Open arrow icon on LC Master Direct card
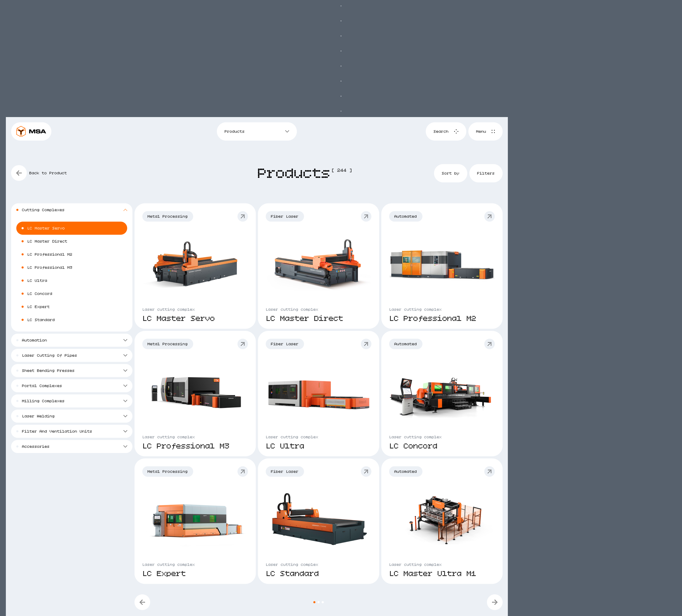 [x=366, y=217]
